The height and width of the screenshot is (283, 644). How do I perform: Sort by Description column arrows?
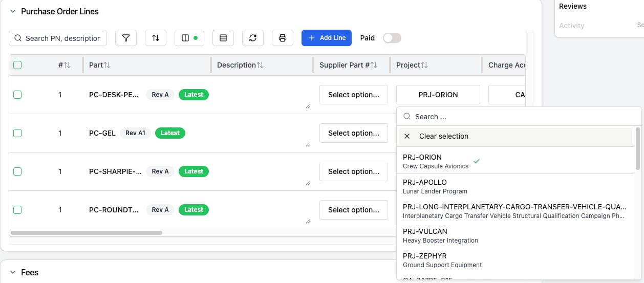260,65
